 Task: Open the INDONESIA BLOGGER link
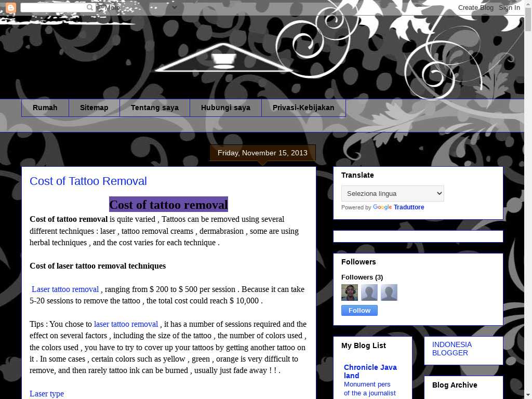(452, 349)
